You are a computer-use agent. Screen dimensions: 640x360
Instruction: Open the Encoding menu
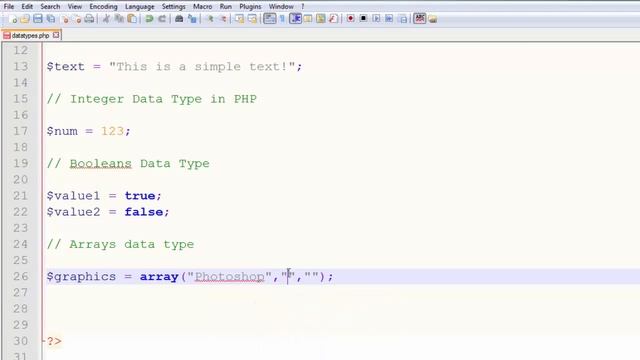tap(103, 7)
